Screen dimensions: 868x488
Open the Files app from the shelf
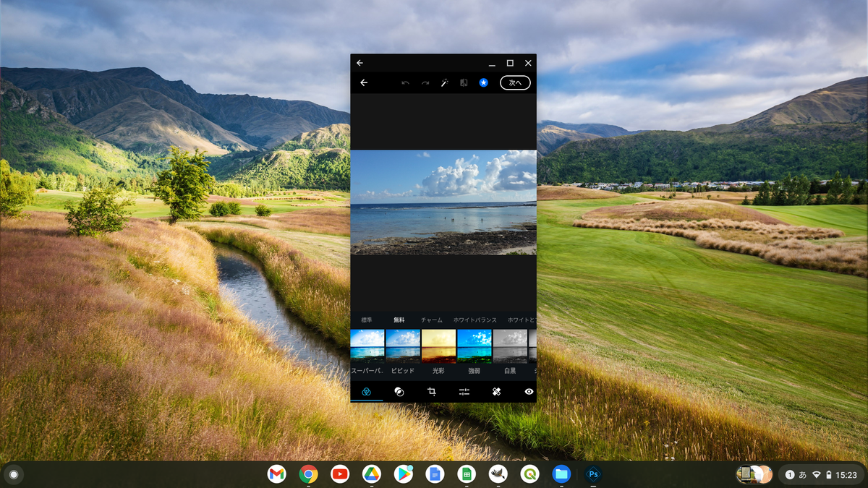[561, 474]
